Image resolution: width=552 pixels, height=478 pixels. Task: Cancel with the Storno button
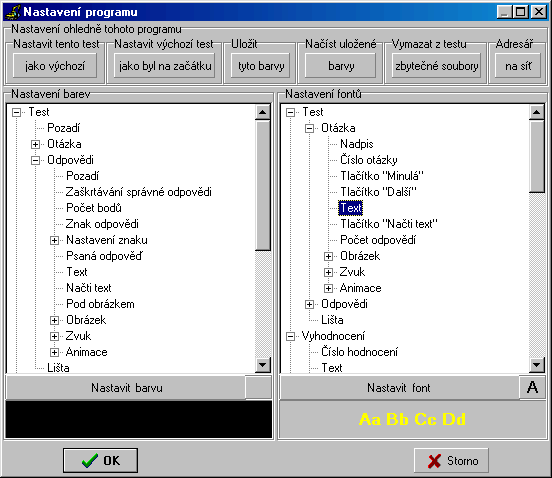tap(451, 460)
